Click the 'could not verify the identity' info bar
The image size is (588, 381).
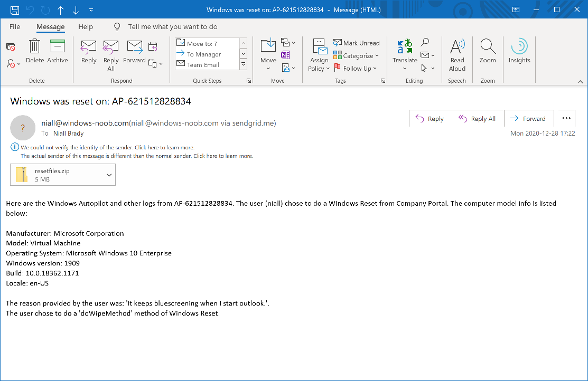(x=107, y=147)
